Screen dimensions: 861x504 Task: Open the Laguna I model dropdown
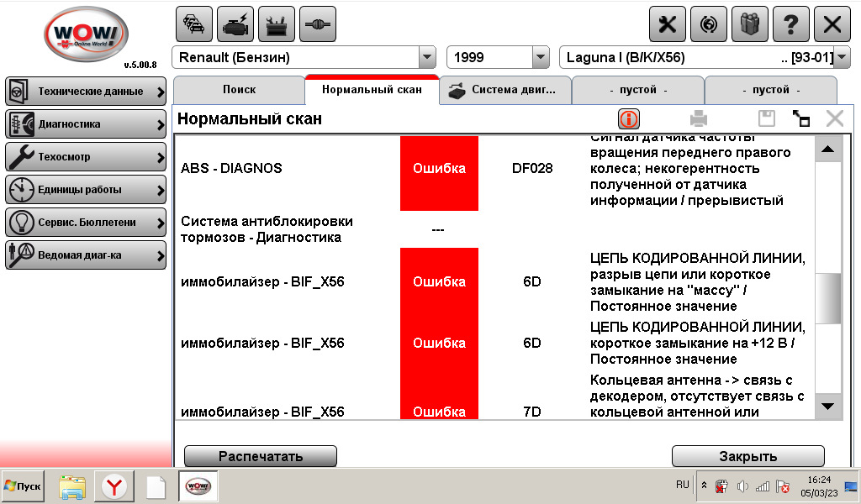pos(843,57)
